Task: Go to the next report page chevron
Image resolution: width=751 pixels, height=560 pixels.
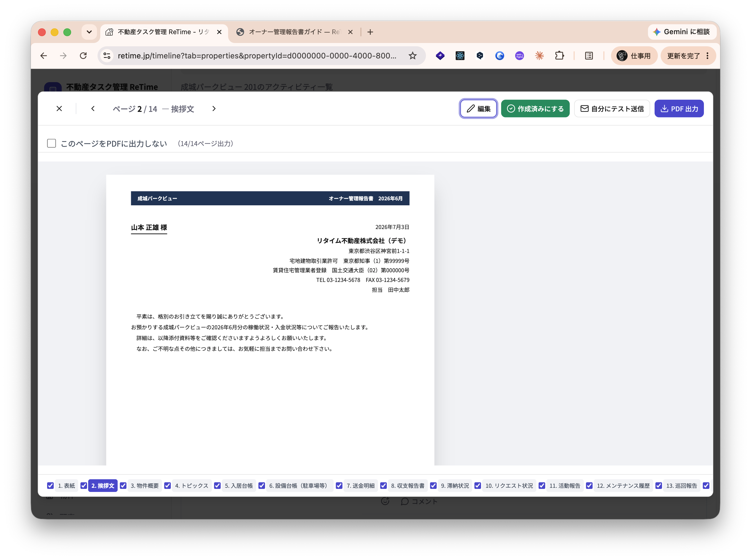Action: pos(214,109)
